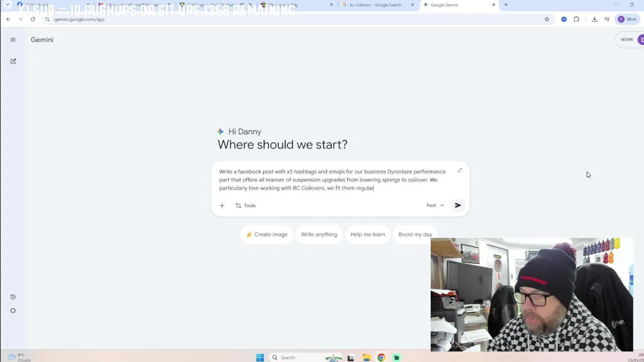Select the Create image suggestion chip
This screenshot has height=362, width=644.
point(267,234)
